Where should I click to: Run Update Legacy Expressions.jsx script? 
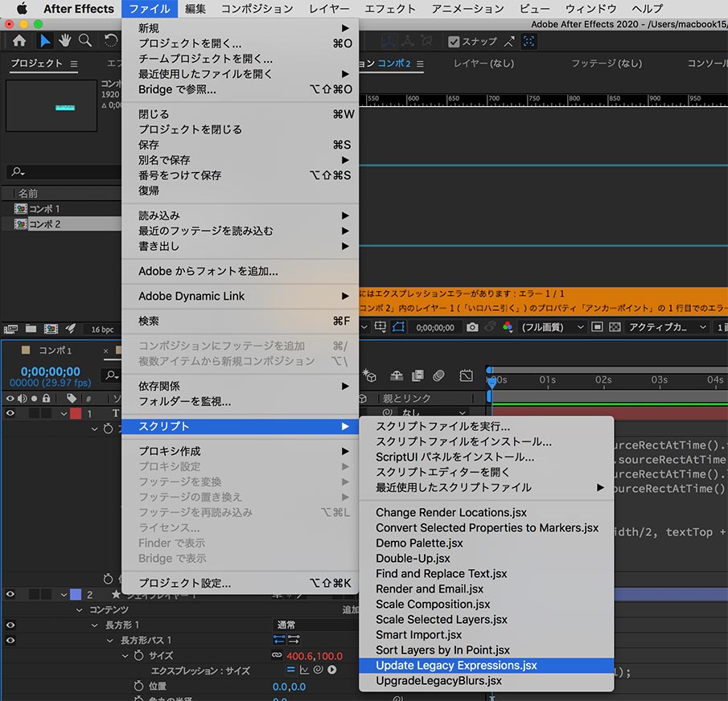click(x=456, y=666)
